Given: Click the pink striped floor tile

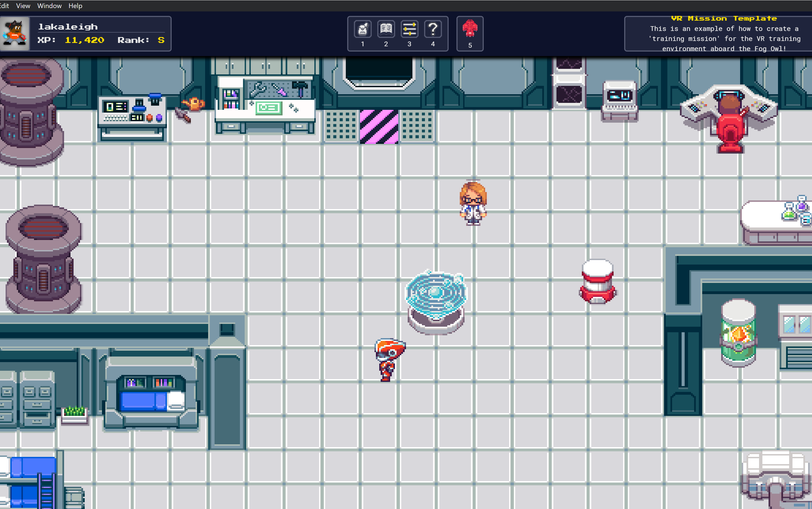Looking at the screenshot, I should pos(379,127).
